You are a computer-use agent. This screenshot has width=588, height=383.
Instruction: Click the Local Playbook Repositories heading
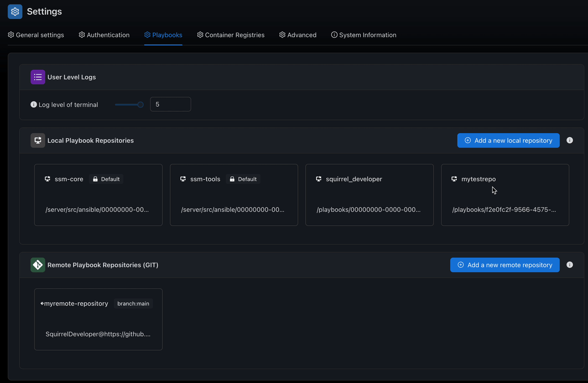click(90, 140)
